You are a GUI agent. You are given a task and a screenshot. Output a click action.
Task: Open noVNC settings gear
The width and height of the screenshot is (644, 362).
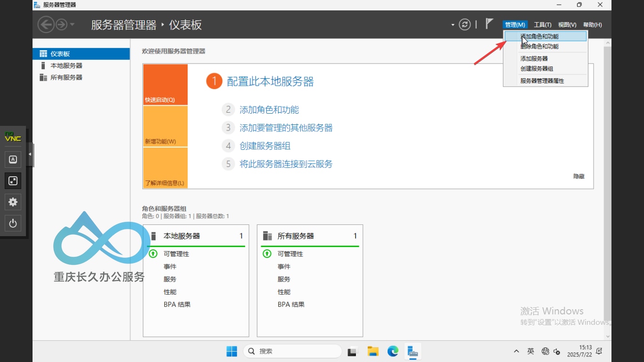click(x=13, y=202)
